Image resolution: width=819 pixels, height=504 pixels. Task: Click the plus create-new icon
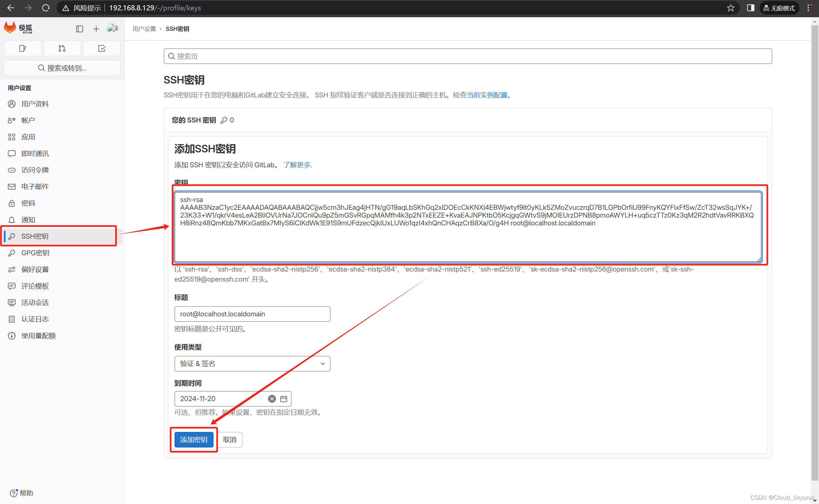click(x=96, y=29)
